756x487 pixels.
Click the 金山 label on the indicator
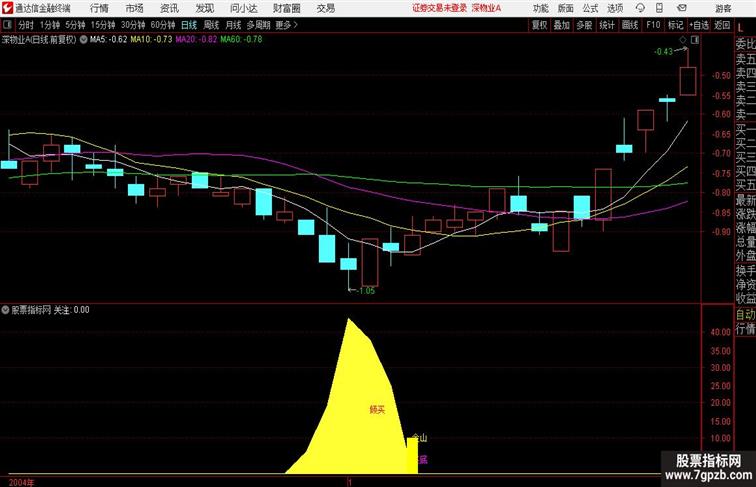point(419,438)
